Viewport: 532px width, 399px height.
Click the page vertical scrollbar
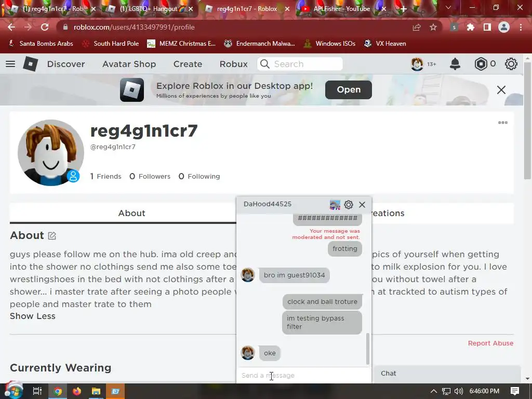click(527, 121)
